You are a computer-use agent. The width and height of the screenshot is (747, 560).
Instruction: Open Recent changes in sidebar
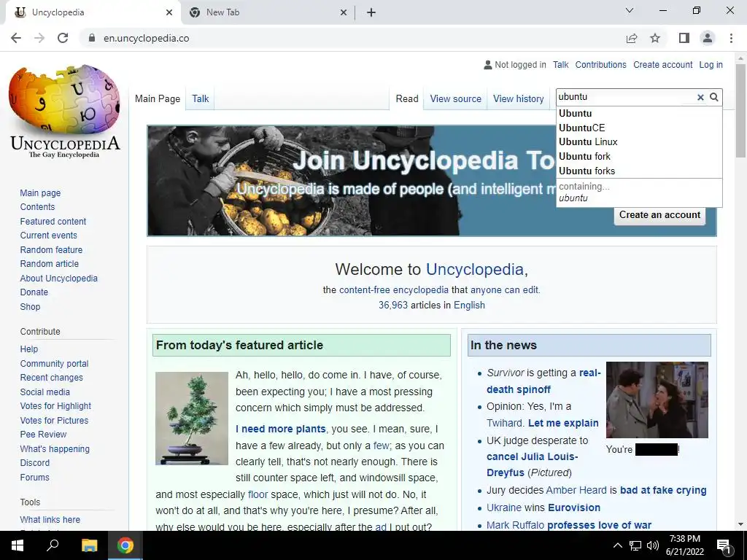(x=52, y=378)
